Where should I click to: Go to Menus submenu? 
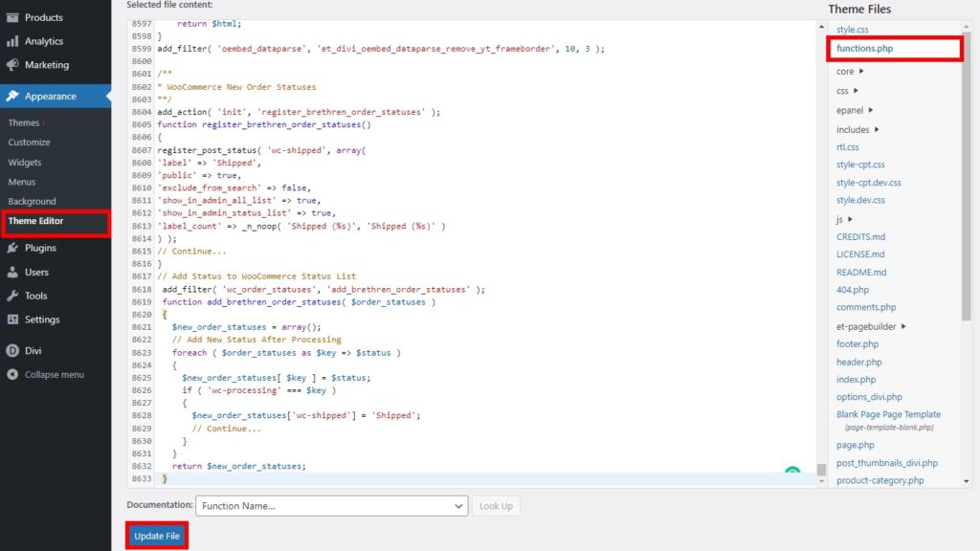(22, 182)
